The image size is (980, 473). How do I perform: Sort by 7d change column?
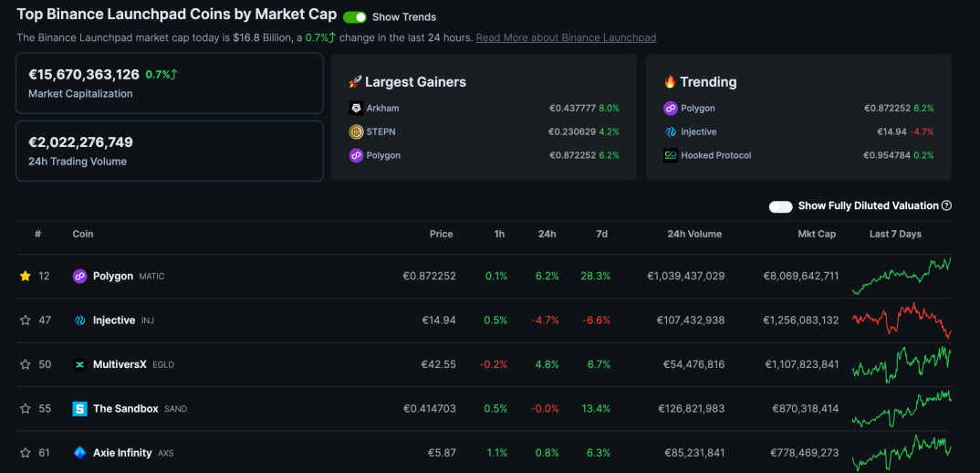601,234
